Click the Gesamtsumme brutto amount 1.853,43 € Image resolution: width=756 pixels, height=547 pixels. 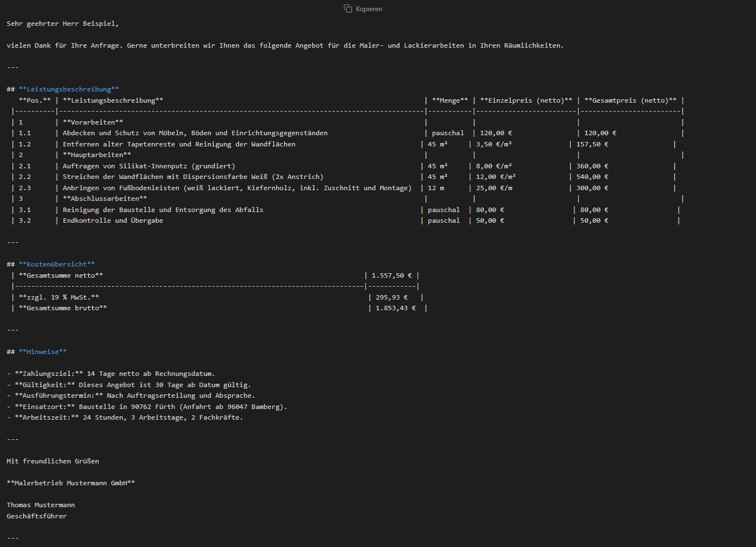395,308
